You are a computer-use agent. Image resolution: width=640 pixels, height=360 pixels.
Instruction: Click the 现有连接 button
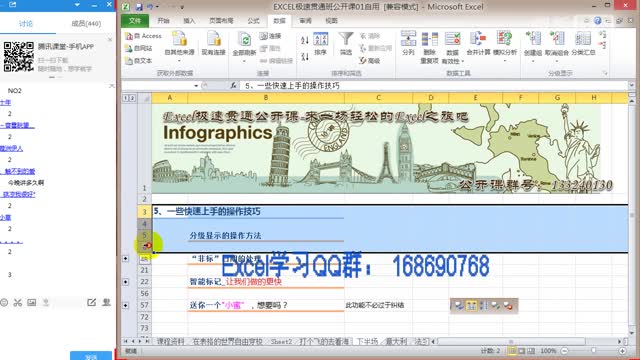point(213,44)
